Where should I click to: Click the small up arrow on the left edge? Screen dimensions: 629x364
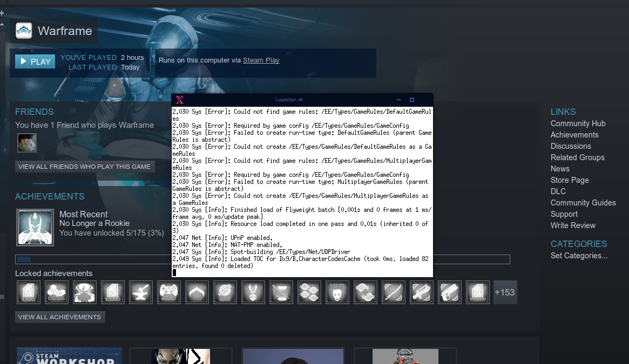pos(2,24)
